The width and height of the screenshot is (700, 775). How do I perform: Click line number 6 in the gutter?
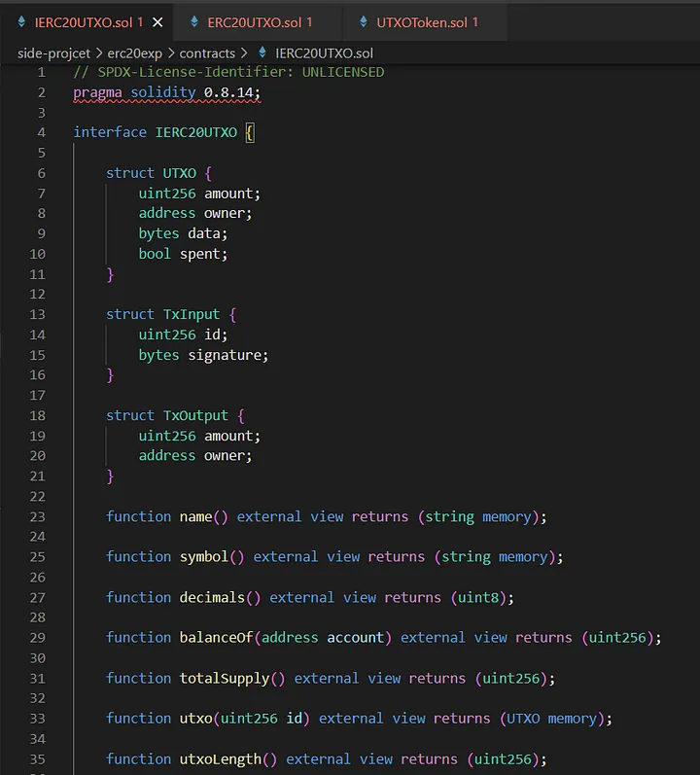tap(41, 173)
